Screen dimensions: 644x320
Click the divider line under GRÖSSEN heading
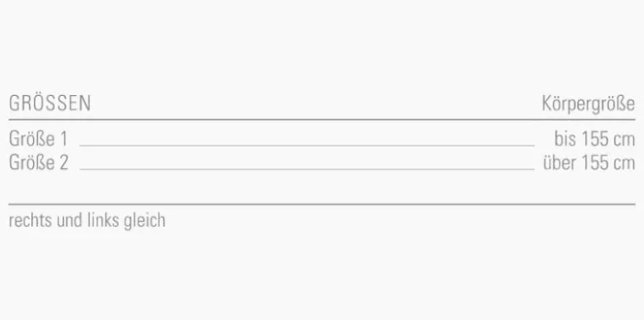pos(322,120)
